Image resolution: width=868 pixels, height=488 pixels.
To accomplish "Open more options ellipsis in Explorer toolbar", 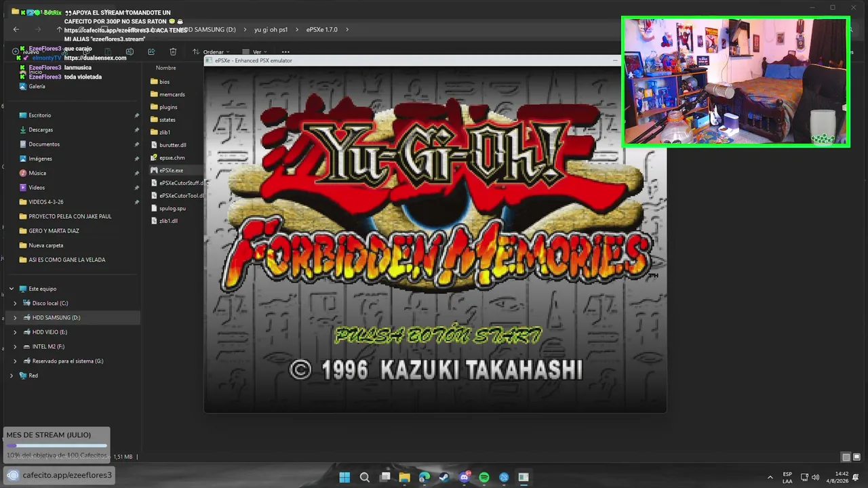I will [285, 52].
